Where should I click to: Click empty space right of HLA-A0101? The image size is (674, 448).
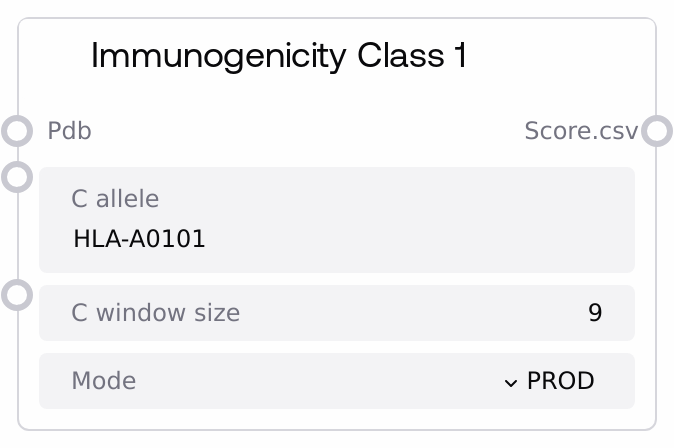click(420, 239)
